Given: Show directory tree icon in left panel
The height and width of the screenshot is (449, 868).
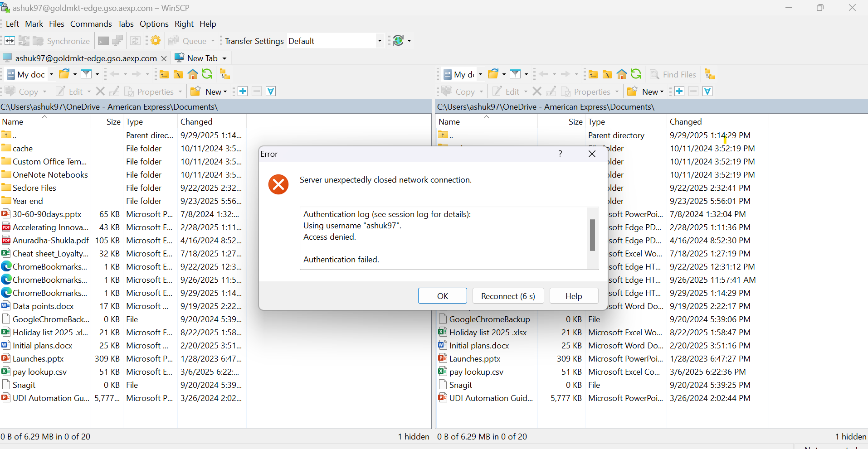Looking at the screenshot, I should 224,74.
